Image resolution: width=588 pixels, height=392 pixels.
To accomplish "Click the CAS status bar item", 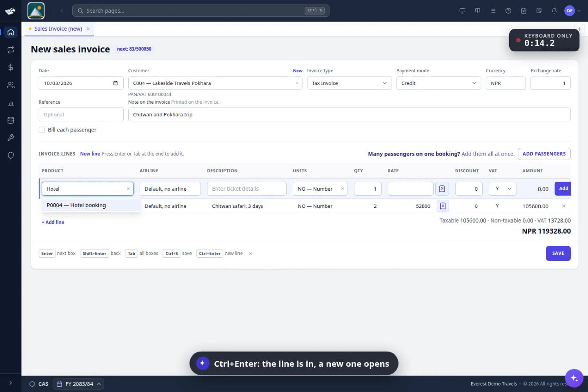I will (x=39, y=384).
